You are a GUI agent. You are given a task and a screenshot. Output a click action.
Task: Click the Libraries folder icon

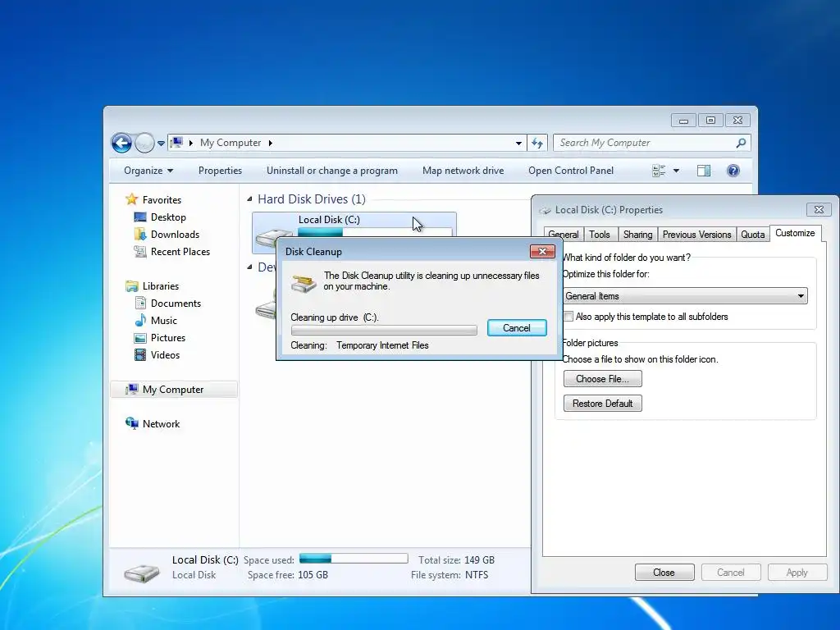point(132,286)
